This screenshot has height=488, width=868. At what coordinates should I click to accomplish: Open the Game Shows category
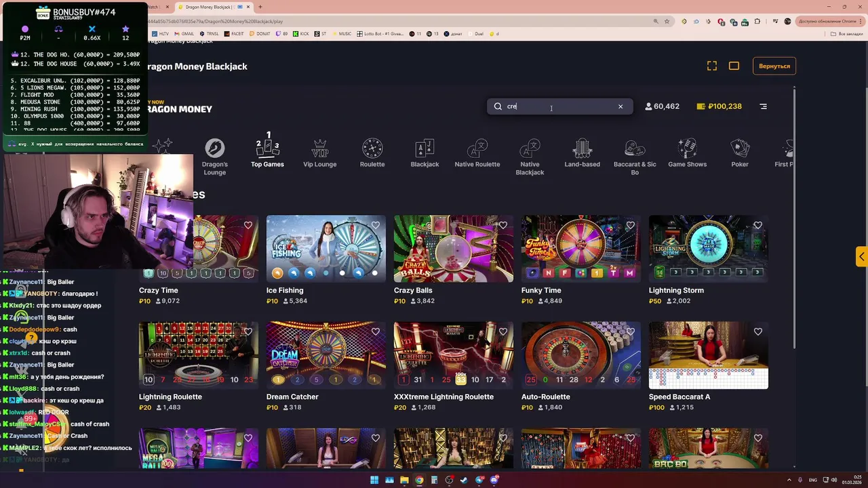(x=687, y=153)
